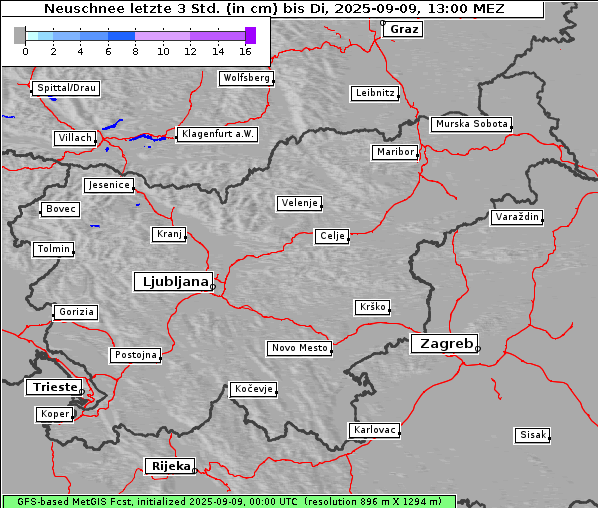Image resolution: width=598 pixels, height=508 pixels.
Task: Click the Zagreb city label
Action: click(444, 344)
